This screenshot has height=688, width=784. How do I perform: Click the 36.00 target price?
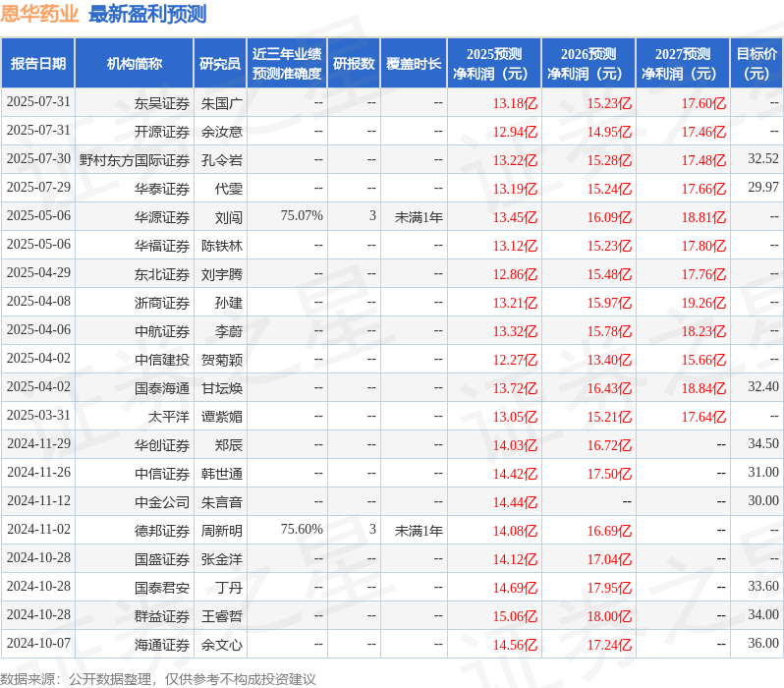click(x=763, y=644)
